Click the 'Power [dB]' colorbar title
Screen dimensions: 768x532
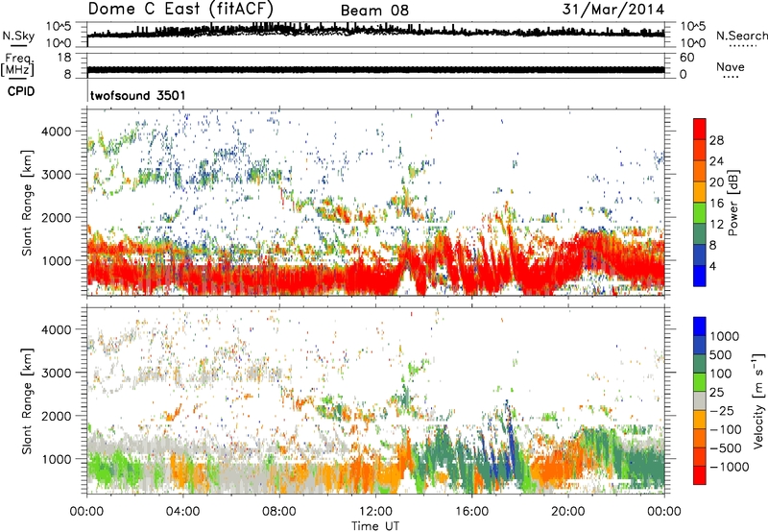tap(733, 203)
